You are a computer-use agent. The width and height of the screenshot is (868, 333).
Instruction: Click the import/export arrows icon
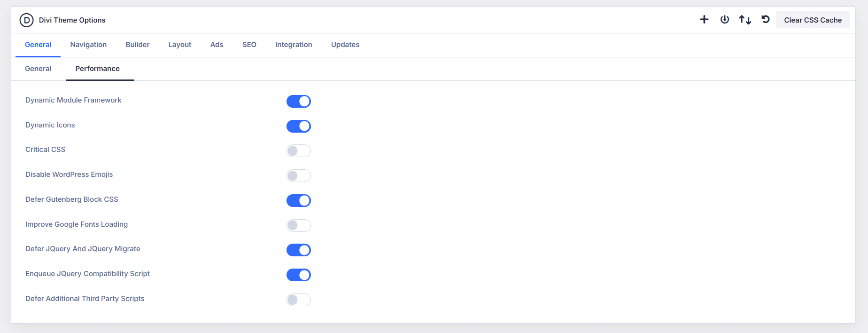(x=745, y=20)
